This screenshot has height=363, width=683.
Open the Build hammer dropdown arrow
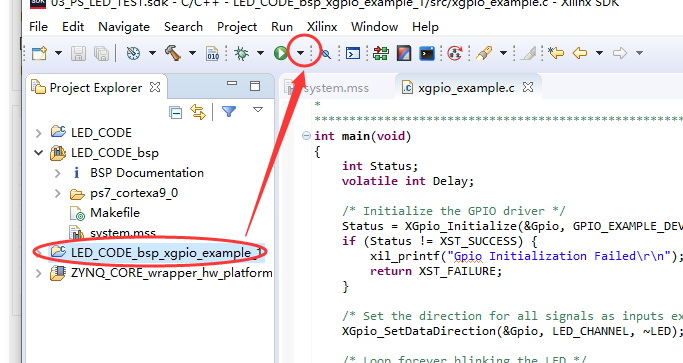click(192, 53)
